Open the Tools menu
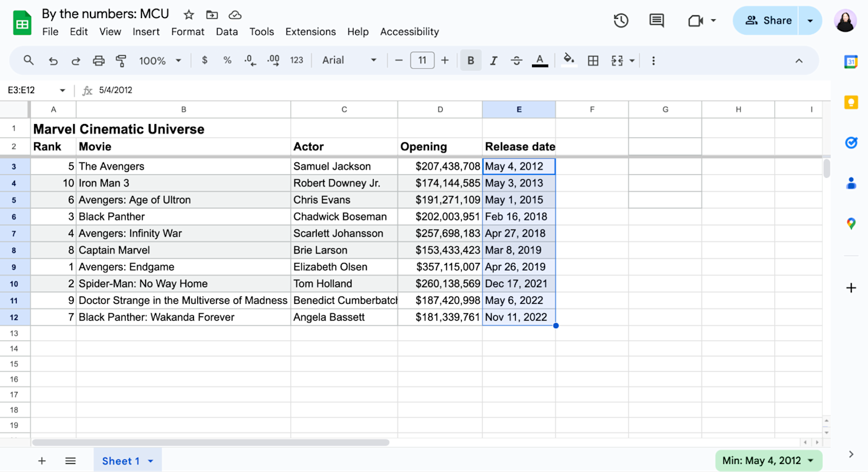Image resolution: width=868 pixels, height=472 pixels. tap(262, 32)
